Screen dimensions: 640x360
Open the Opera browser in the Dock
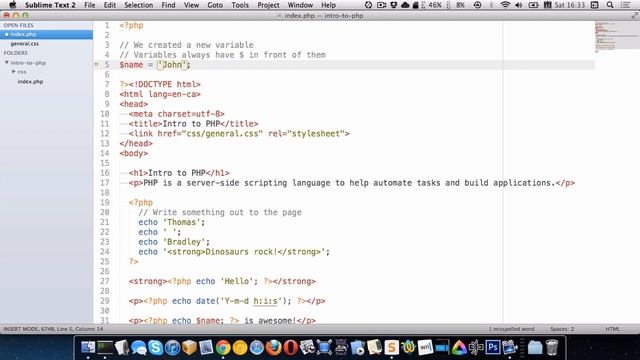coord(290,347)
